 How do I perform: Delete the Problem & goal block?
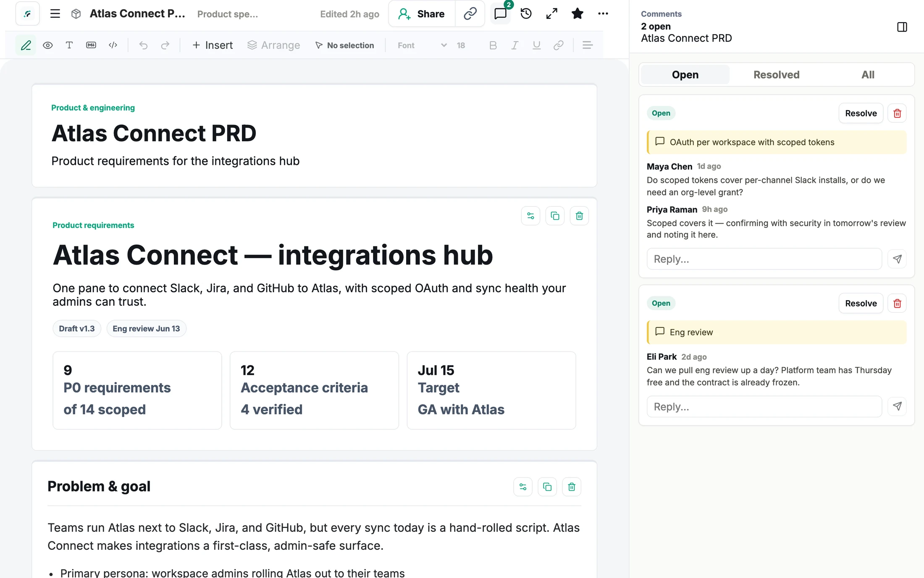572,487
